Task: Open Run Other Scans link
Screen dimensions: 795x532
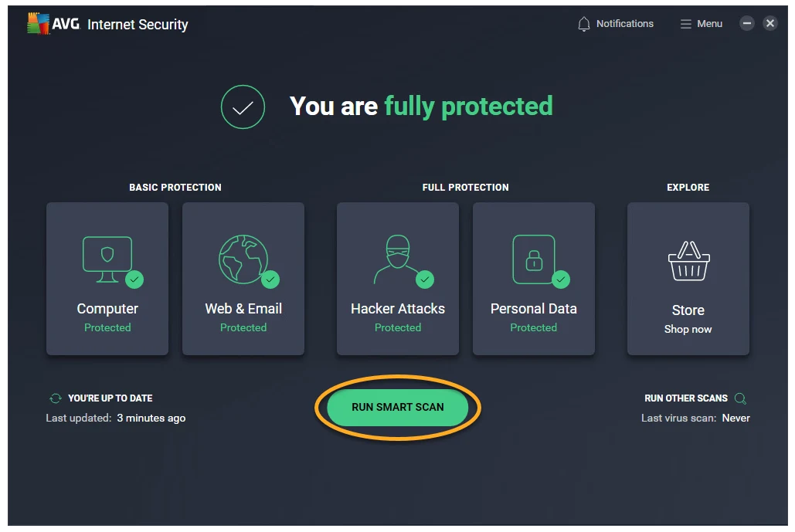Action: 686,398
